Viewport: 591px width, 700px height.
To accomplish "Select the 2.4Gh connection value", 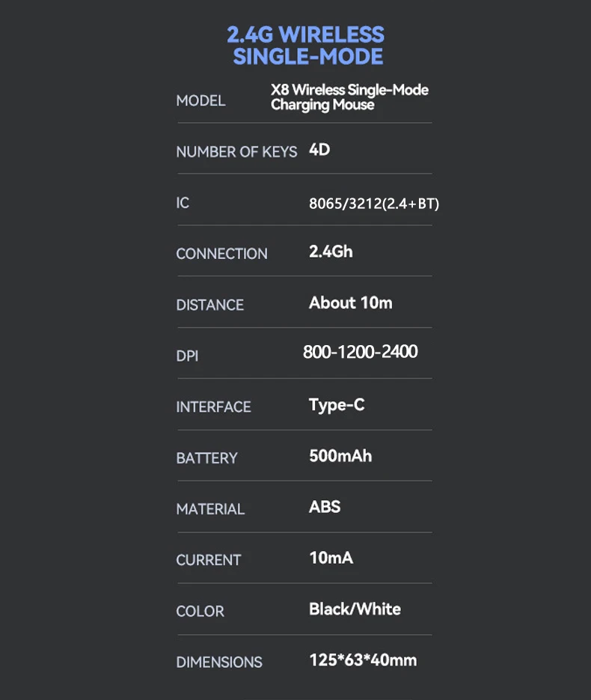I will (331, 252).
